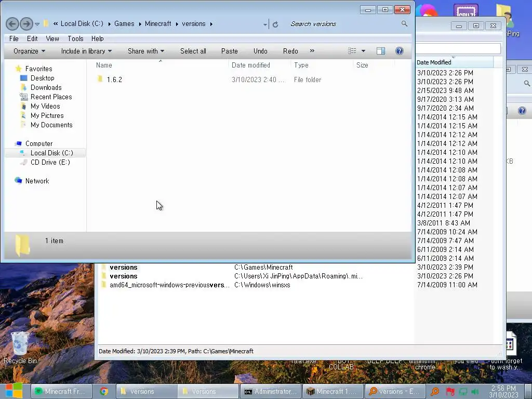532x399 pixels.
Task: Go back with the Explorer Back arrow
Action: (x=12, y=24)
